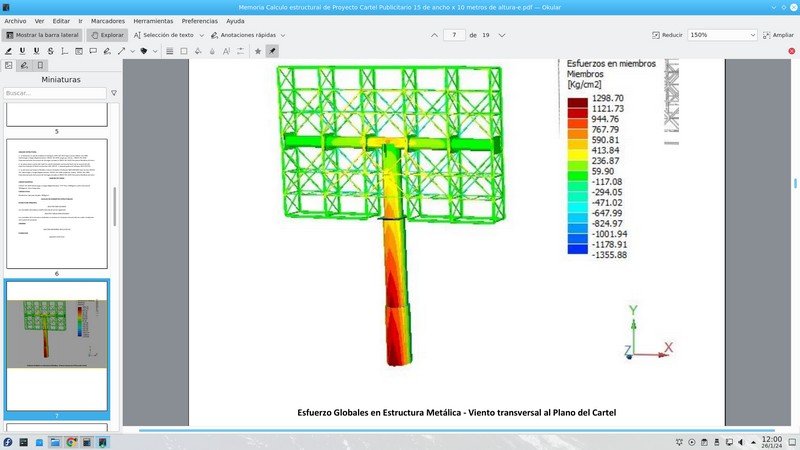Click the document vertical scrollbar handle

[795, 183]
